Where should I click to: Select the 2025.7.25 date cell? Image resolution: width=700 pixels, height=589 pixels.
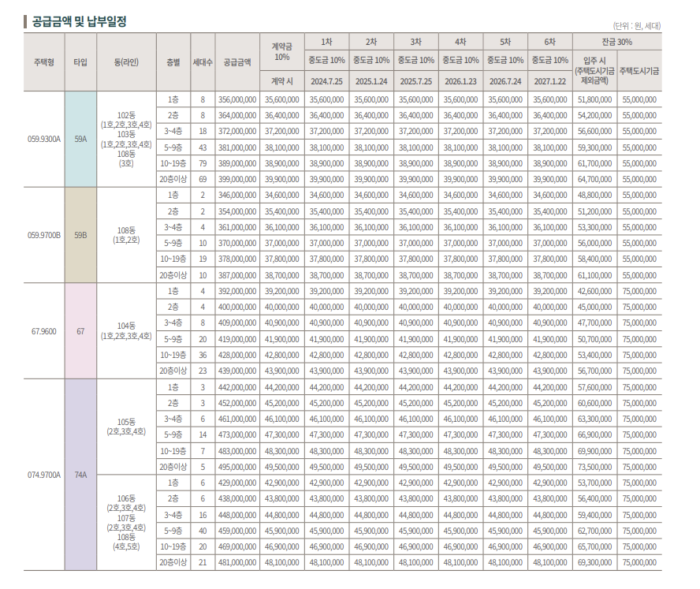[416, 81]
